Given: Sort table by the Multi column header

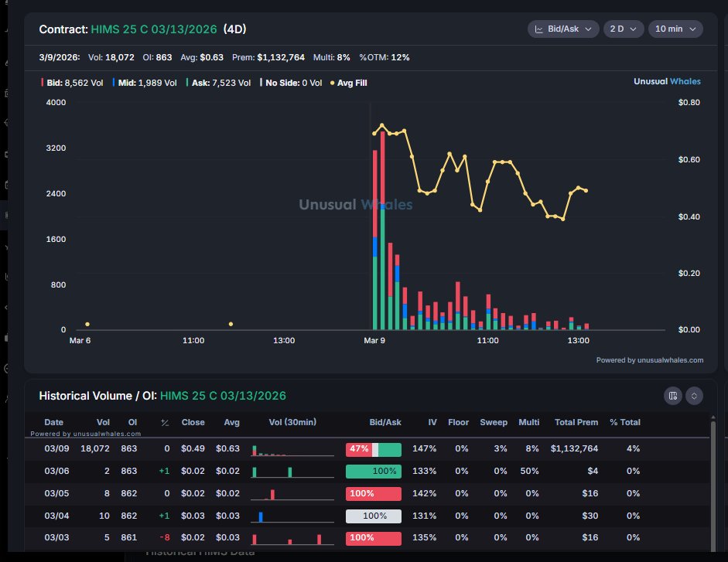Looking at the screenshot, I should [x=529, y=422].
